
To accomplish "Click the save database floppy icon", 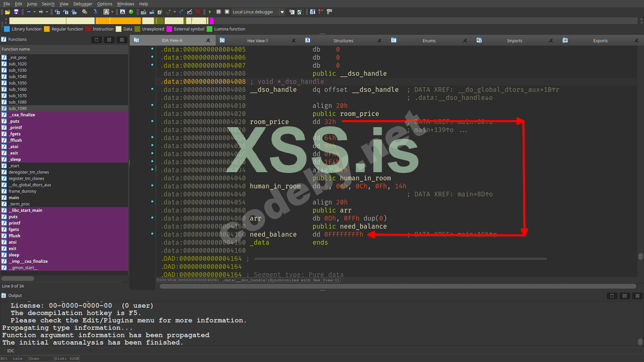I will coord(16,12).
